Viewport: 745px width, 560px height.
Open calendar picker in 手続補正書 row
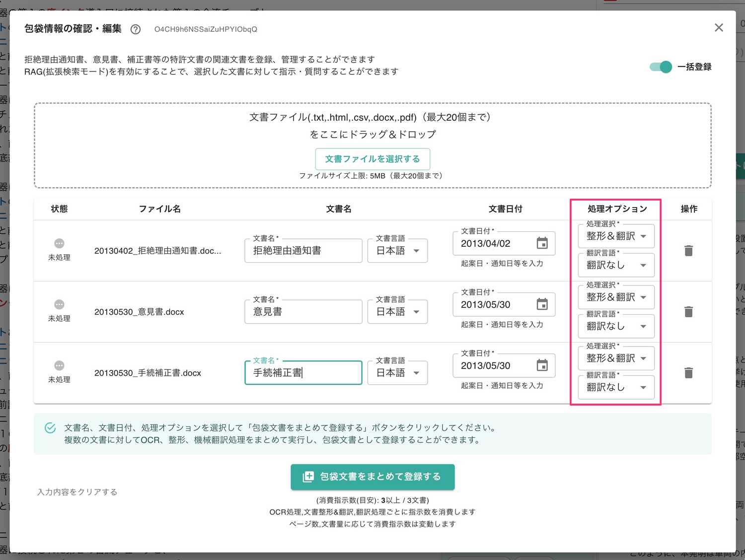(x=542, y=365)
